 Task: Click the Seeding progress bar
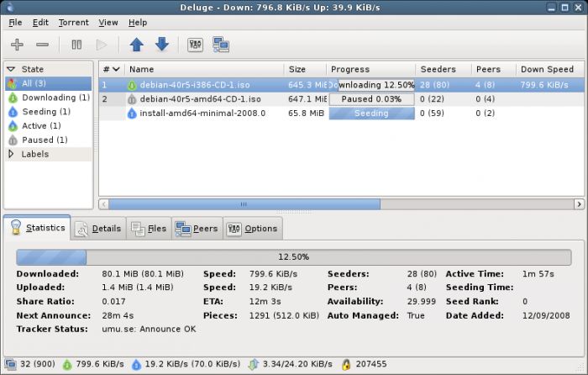371,114
